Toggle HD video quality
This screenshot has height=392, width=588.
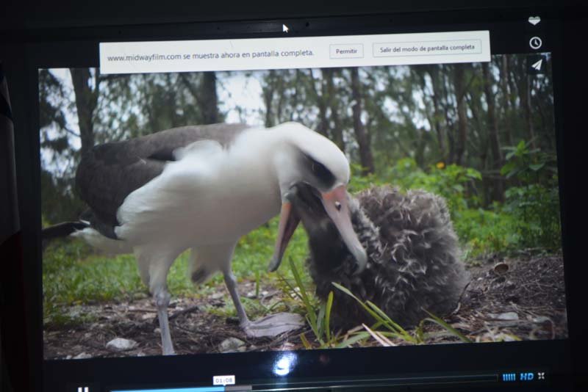click(x=527, y=377)
